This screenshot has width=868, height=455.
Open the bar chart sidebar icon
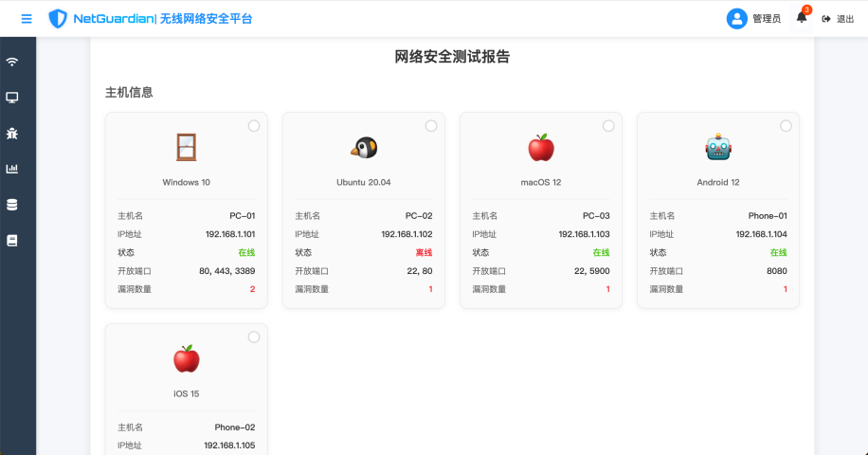(12, 169)
